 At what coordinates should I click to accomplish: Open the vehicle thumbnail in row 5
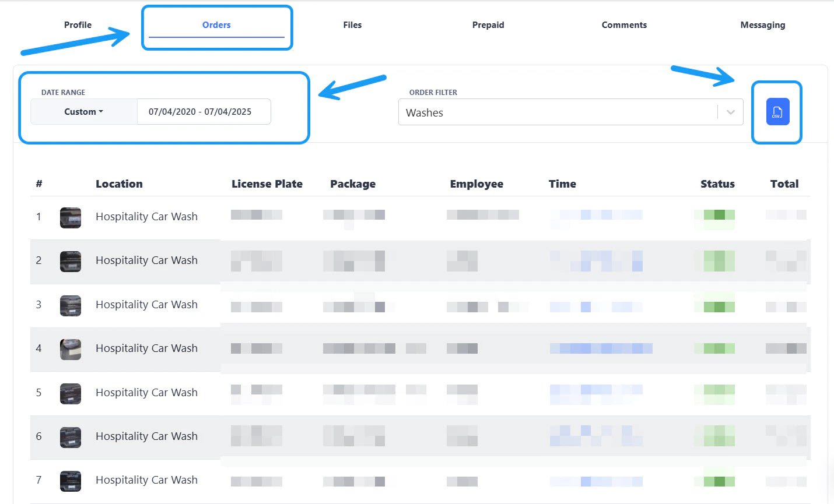point(71,393)
